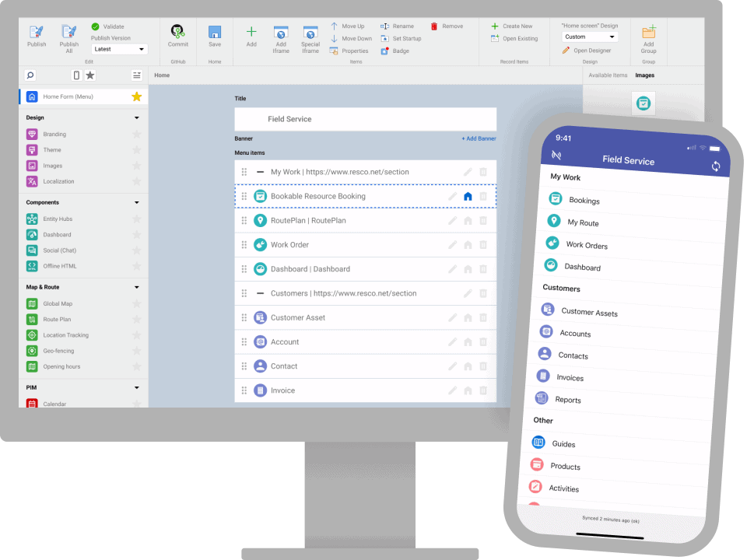Tap Work Orders in the phone menu
Screen dimensions: 747x560
[587, 245]
